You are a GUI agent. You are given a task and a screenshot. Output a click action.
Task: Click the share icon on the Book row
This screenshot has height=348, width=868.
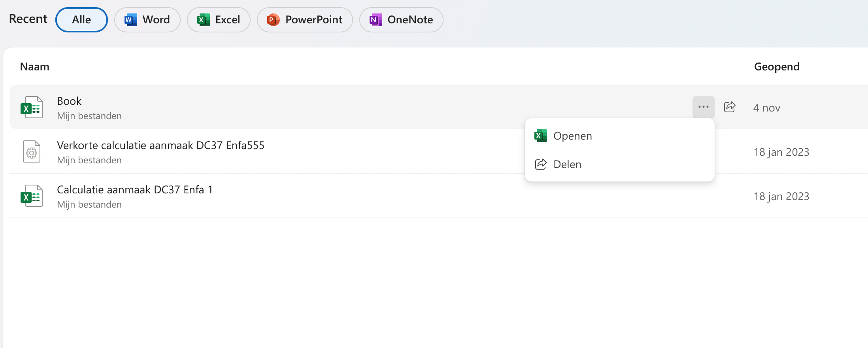(x=730, y=107)
